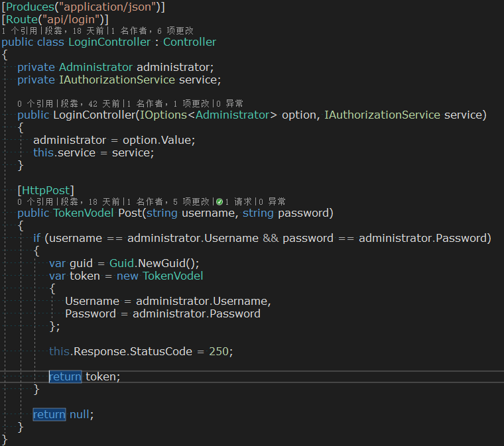Click LoginController in the class declaration
504x446 pixels.
tap(109, 42)
